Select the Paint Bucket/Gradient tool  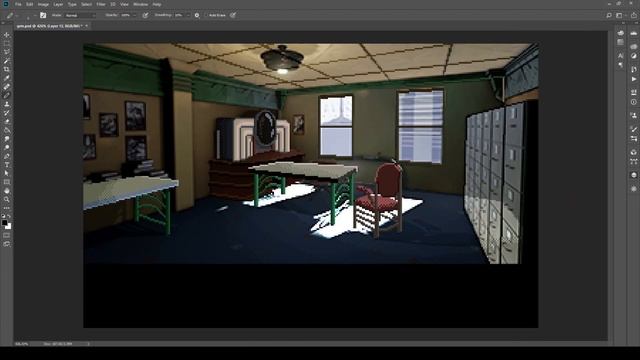click(7, 130)
